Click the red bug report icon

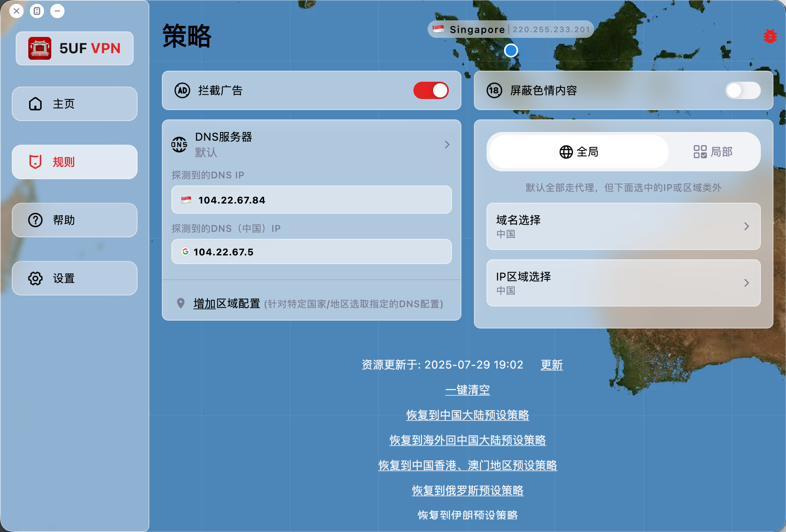[770, 36]
